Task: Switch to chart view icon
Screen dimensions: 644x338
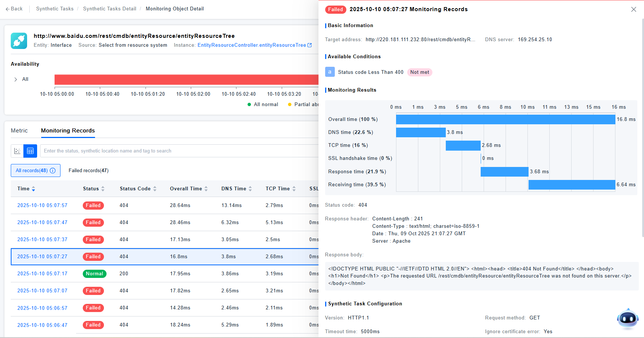Action: tap(17, 151)
